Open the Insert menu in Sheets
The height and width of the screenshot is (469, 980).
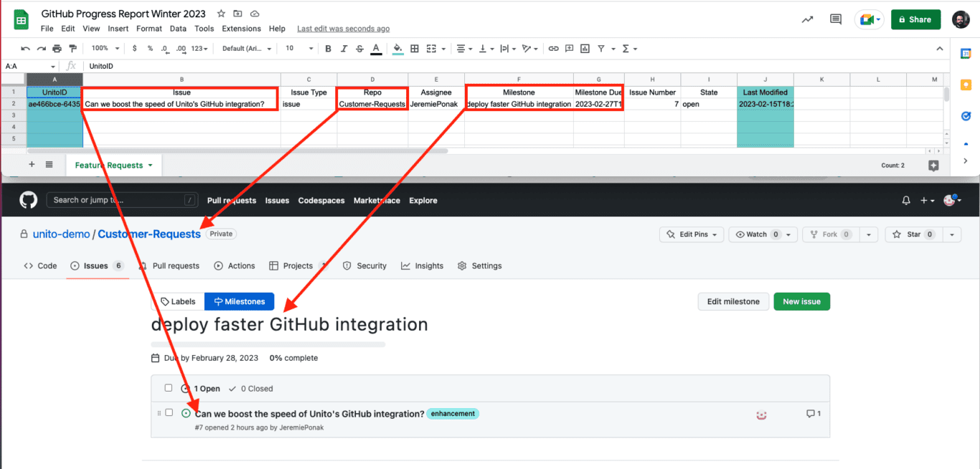(118, 29)
